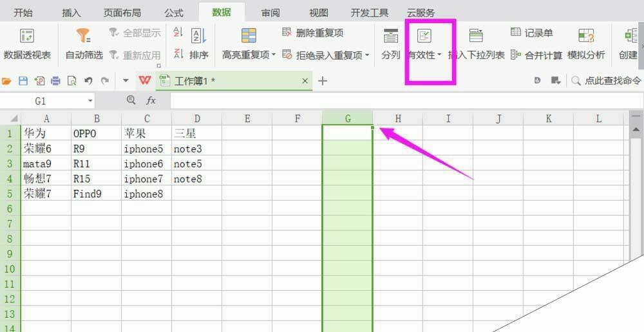Click 合并计算 consolidate button
Viewport: 644px width, 332px height.
pyautogui.click(x=536, y=55)
